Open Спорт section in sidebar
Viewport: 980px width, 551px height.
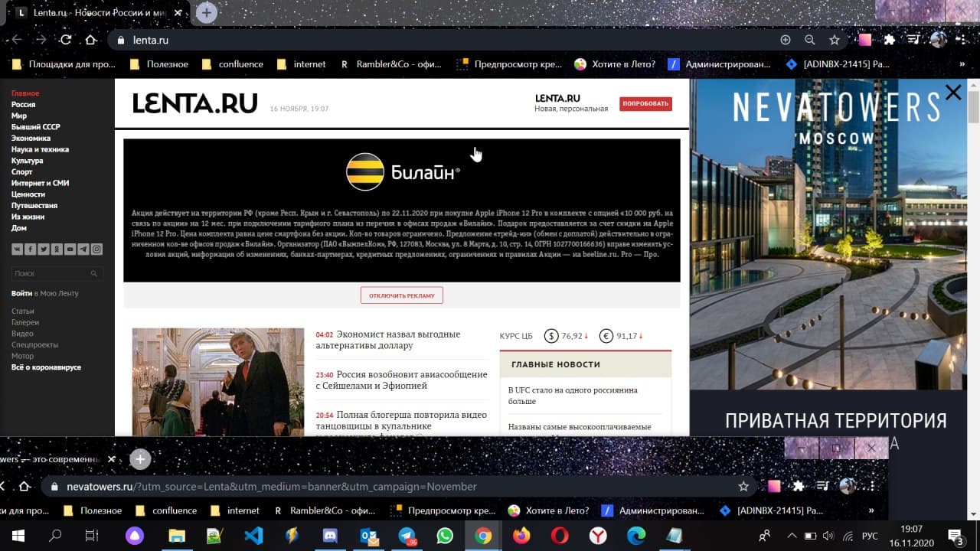pos(21,172)
